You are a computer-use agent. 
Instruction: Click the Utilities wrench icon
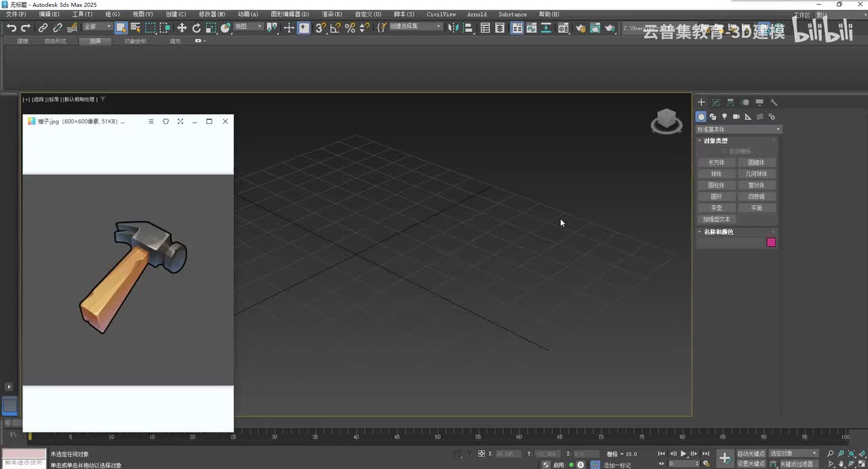(x=774, y=102)
